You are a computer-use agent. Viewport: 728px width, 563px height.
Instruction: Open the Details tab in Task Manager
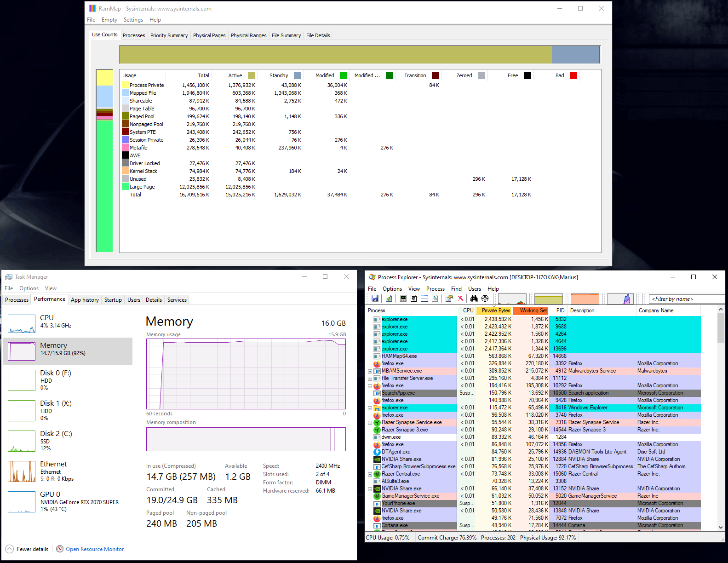tap(154, 300)
